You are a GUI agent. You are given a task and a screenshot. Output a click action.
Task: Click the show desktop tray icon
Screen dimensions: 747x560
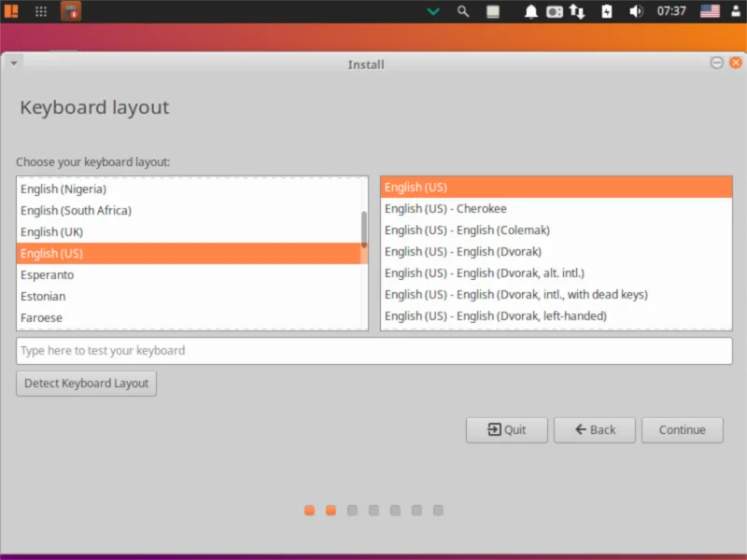pyautogui.click(x=493, y=11)
